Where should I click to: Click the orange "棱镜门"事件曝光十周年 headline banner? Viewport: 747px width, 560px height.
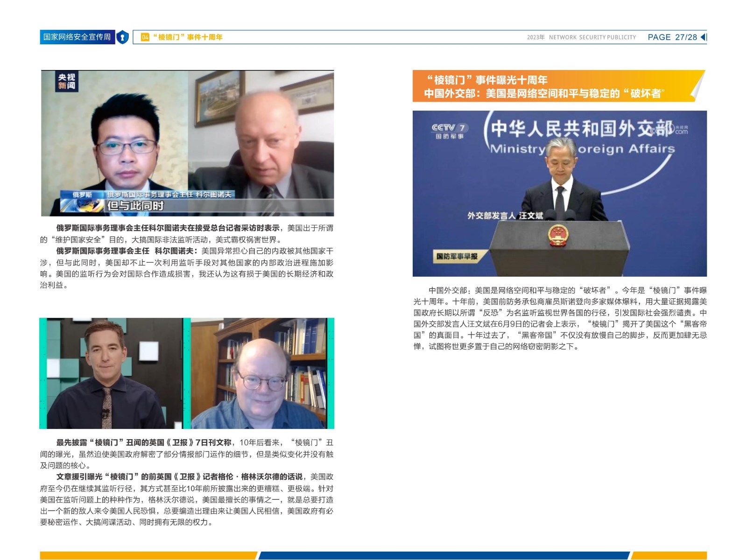pyautogui.click(x=551, y=86)
